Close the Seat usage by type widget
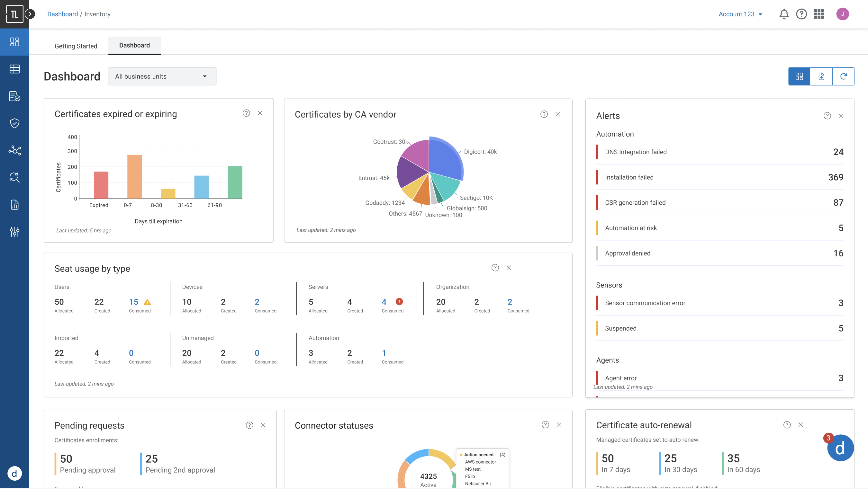Viewport: 868px width, 489px height. [x=509, y=268]
